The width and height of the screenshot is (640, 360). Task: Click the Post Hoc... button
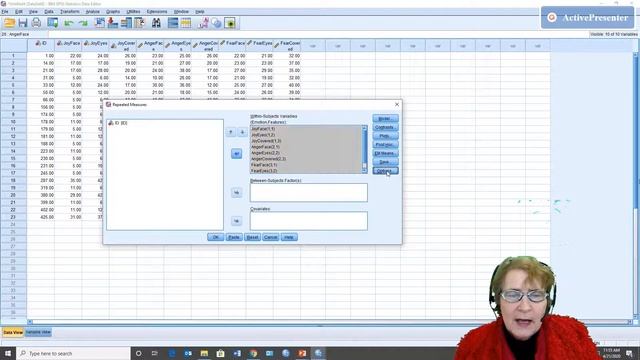(385, 144)
